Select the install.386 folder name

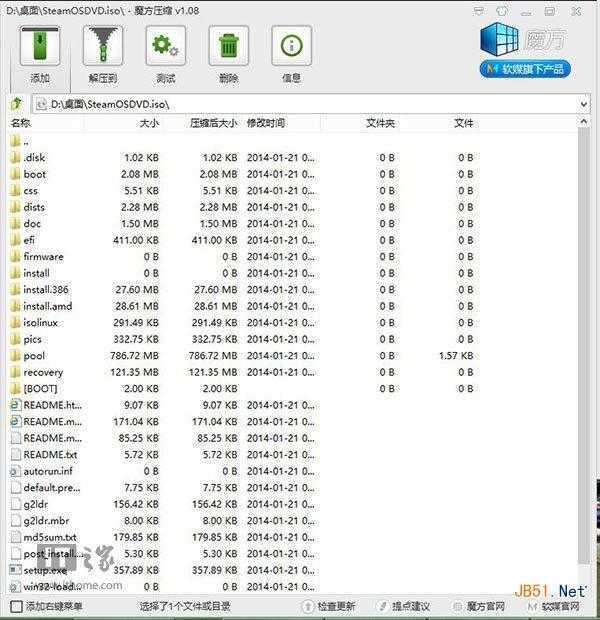[x=46, y=290]
